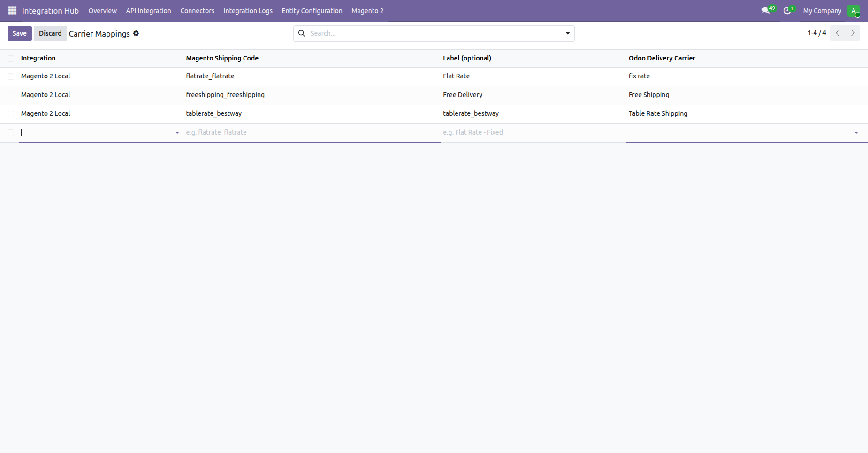Screen dimensions: 868x453
Task: Click Magento Shipping Code input in new row
Action: (312, 133)
